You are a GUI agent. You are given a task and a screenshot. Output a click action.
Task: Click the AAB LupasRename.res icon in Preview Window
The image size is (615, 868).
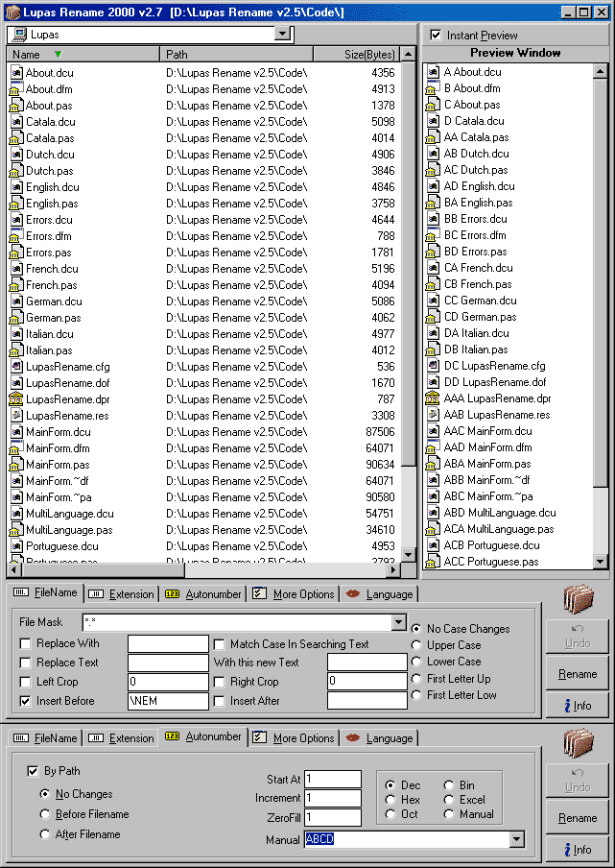point(433,415)
